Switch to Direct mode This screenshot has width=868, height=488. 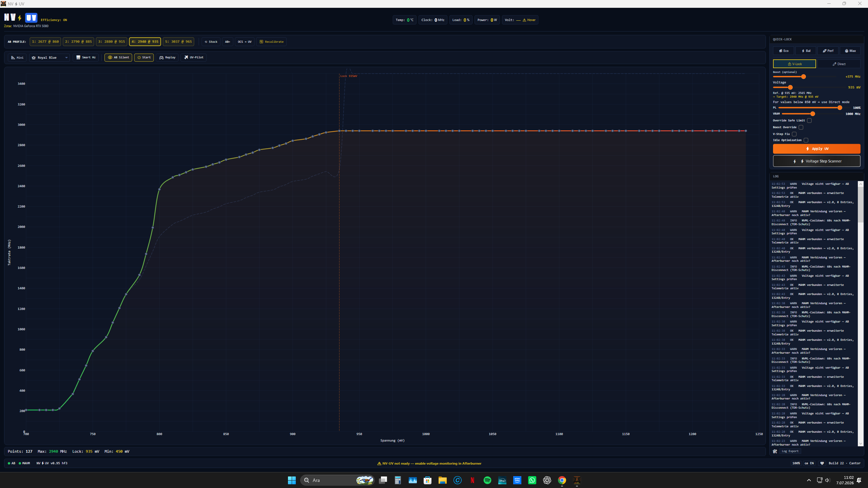point(839,64)
